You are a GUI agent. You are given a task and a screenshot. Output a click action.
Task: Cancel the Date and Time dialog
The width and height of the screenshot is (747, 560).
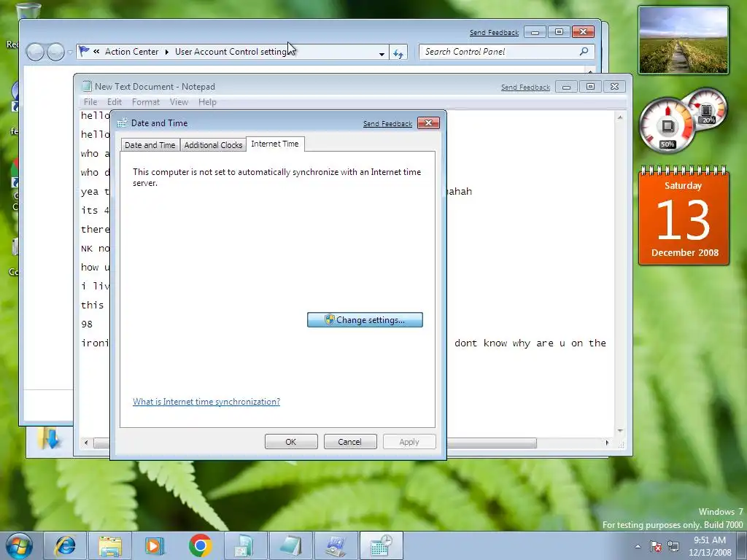[349, 442]
